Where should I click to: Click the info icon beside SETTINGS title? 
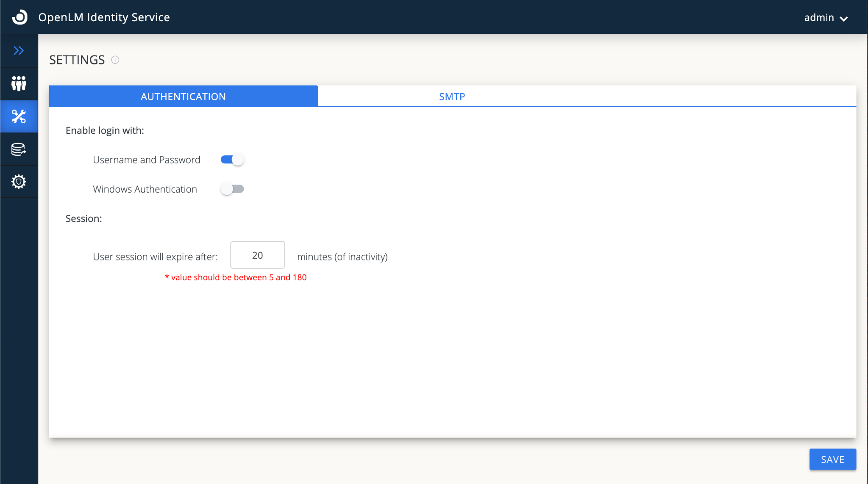[115, 60]
